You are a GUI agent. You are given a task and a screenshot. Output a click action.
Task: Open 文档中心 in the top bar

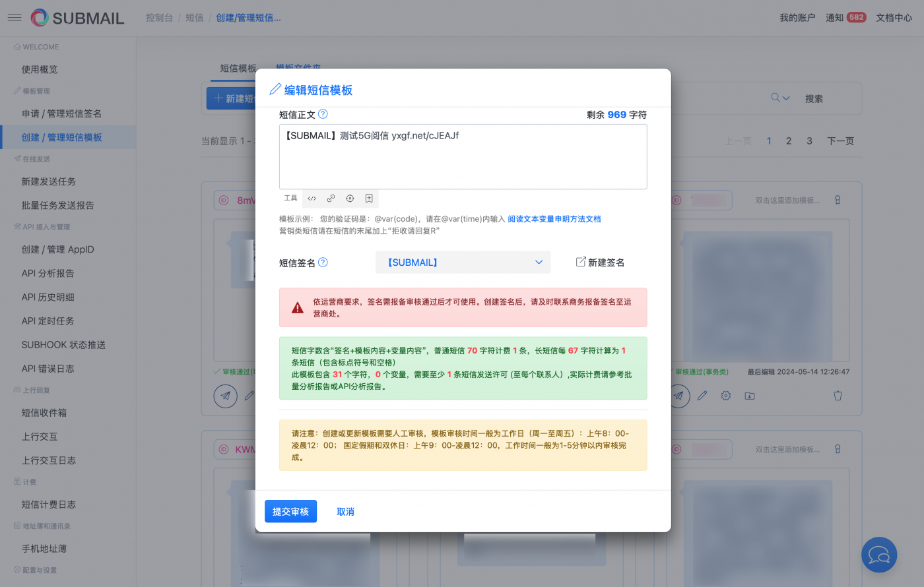[894, 18]
